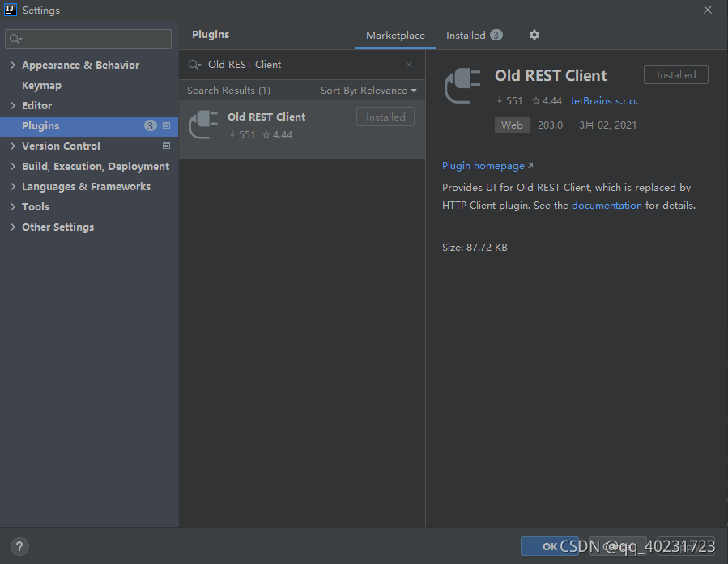Click the 3 badge on the Installed tab
This screenshot has width=728, height=564.
(496, 36)
